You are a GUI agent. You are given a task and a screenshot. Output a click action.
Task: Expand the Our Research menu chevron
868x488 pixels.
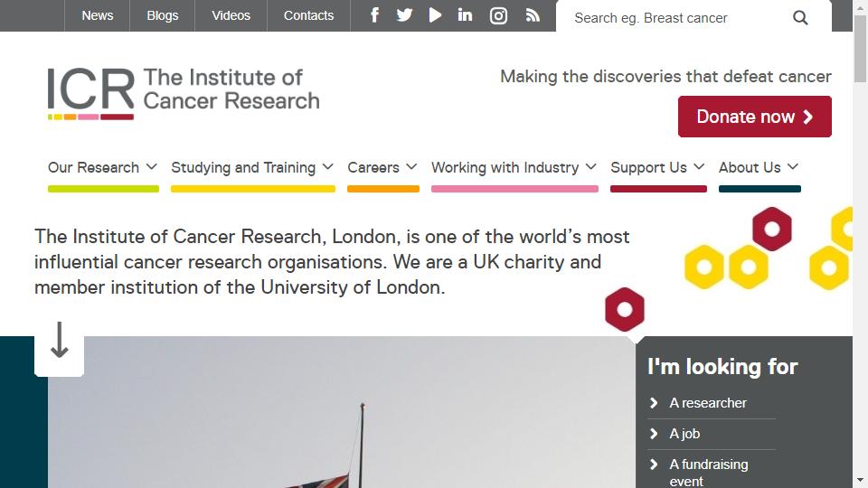click(152, 166)
